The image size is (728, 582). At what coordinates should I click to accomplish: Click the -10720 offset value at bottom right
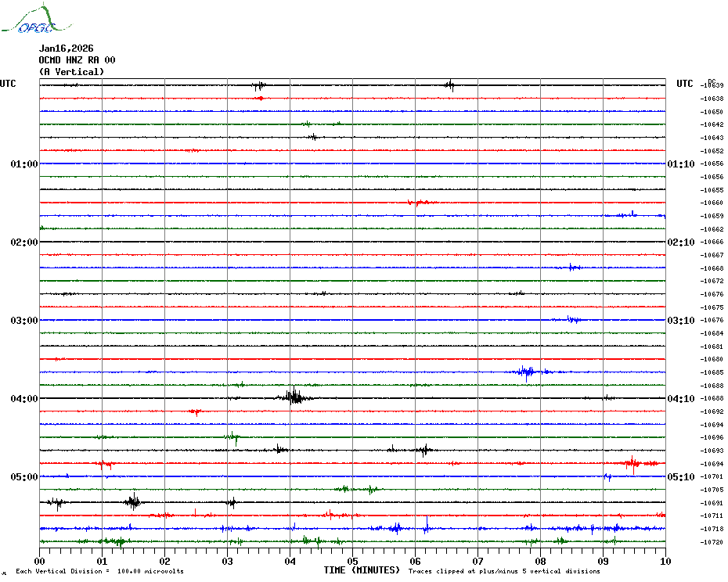tap(712, 542)
